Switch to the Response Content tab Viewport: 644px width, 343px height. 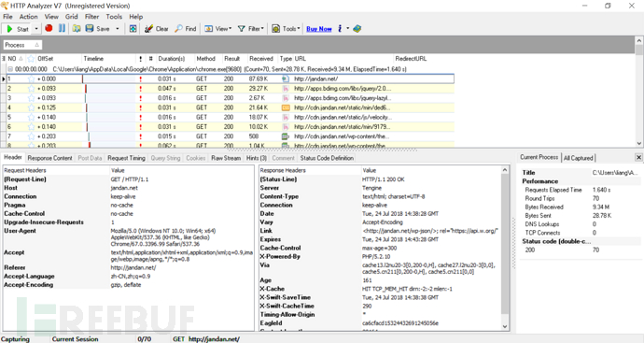tap(49, 158)
